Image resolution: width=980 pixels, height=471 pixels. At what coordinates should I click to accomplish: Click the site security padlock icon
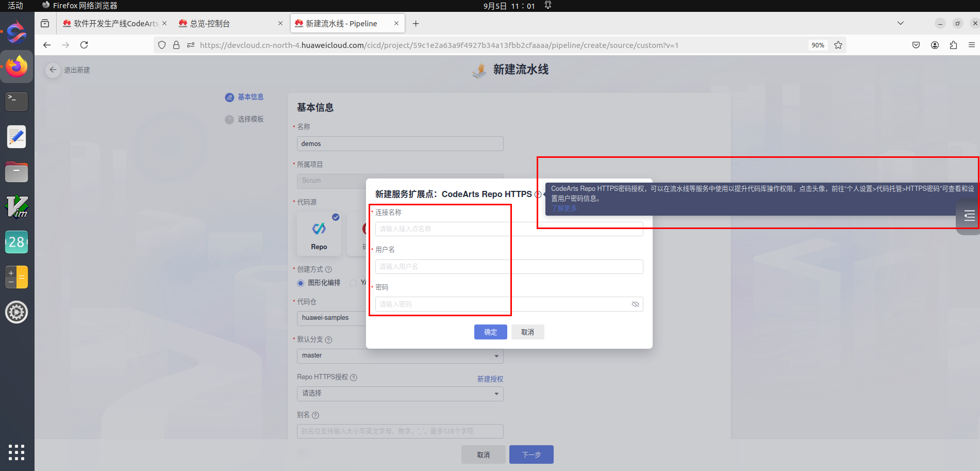176,45
